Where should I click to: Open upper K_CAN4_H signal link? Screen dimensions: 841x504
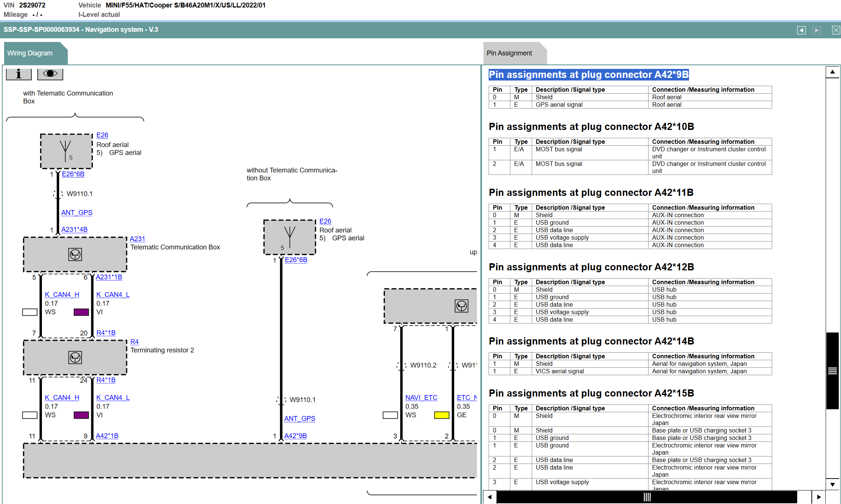[62, 295]
